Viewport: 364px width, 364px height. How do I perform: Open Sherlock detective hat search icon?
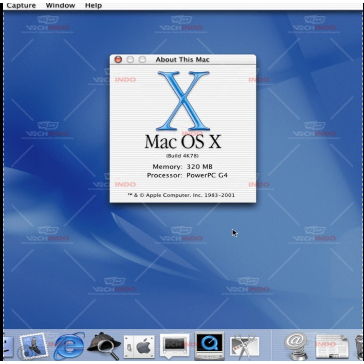[104, 346]
